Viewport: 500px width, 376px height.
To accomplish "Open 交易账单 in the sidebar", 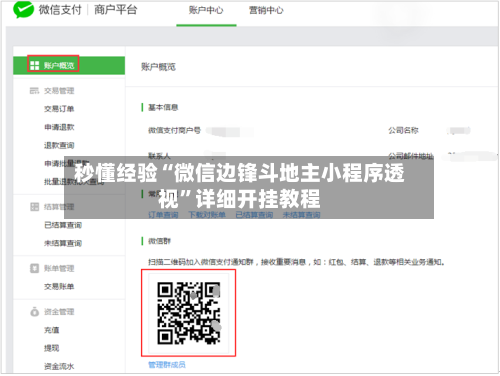I will [59, 286].
